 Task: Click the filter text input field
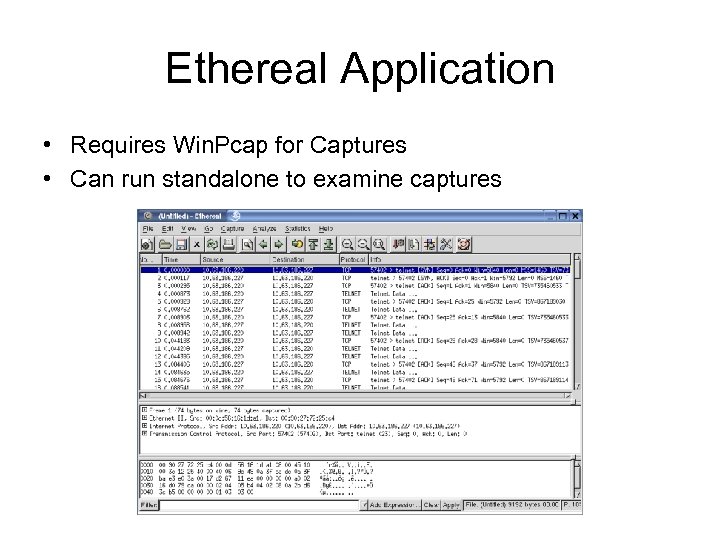260,505
